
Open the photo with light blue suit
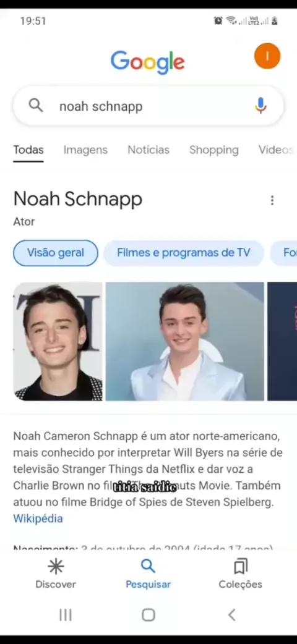click(185, 341)
